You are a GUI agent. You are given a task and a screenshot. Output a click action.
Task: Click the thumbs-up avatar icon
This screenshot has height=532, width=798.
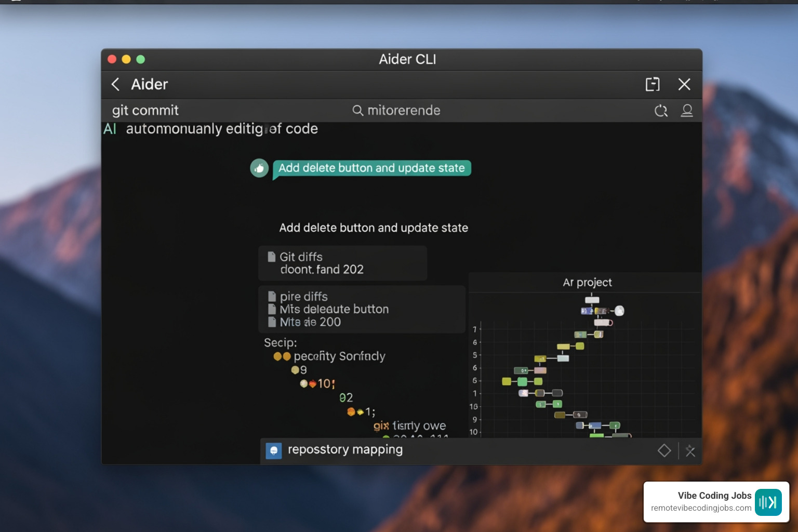(259, 168)
